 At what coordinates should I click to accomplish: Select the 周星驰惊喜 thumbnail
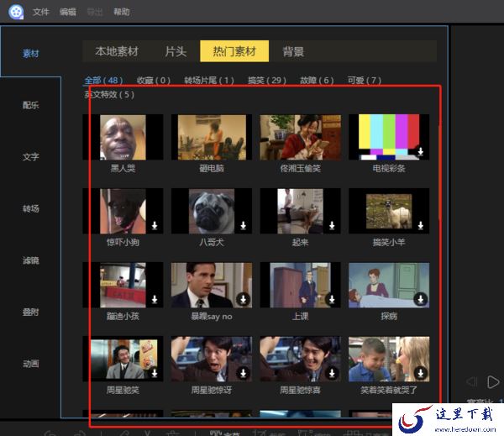point(300,360)
